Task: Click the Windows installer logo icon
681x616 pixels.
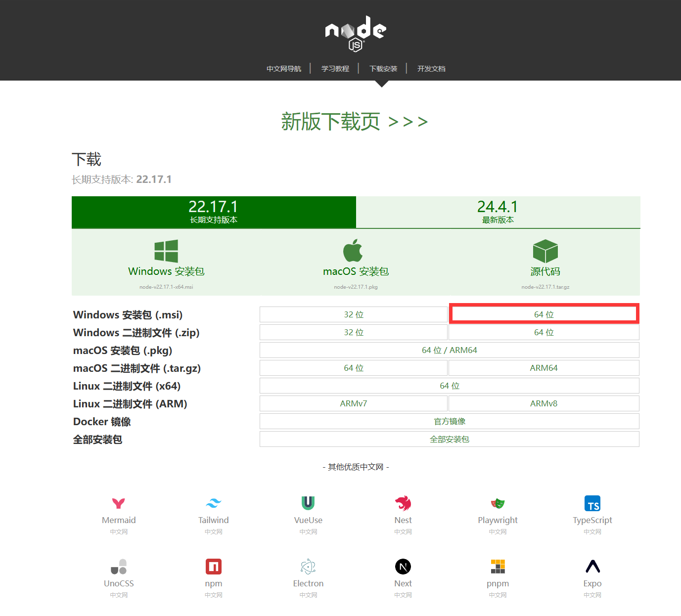Action: coord(166,251)
